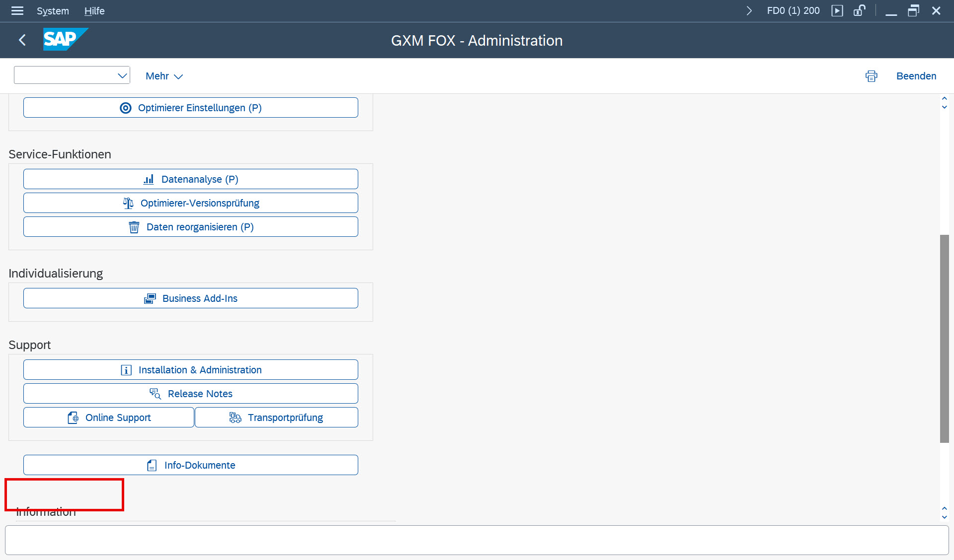954x560 pixels.
Task: Expand the Mehr menu
Action: coord(164,76)
